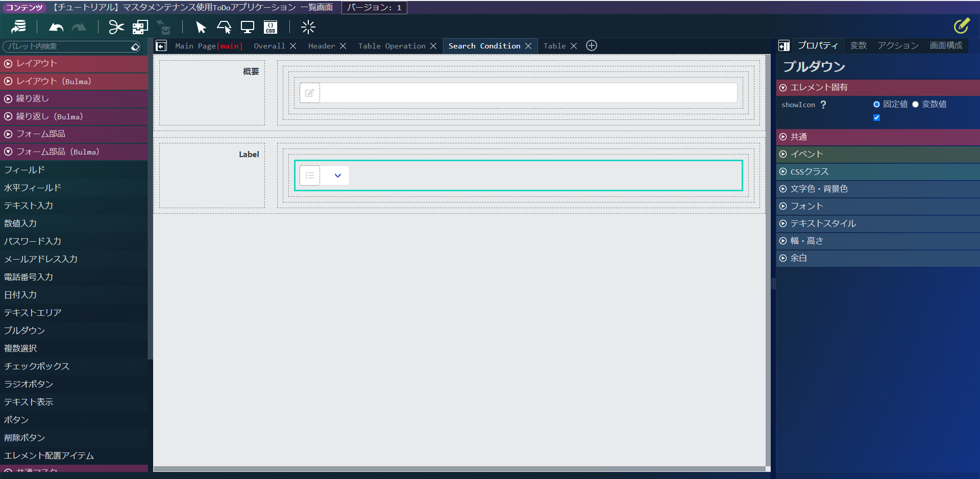Select the 変数値 radio button

tap(915, 104)
